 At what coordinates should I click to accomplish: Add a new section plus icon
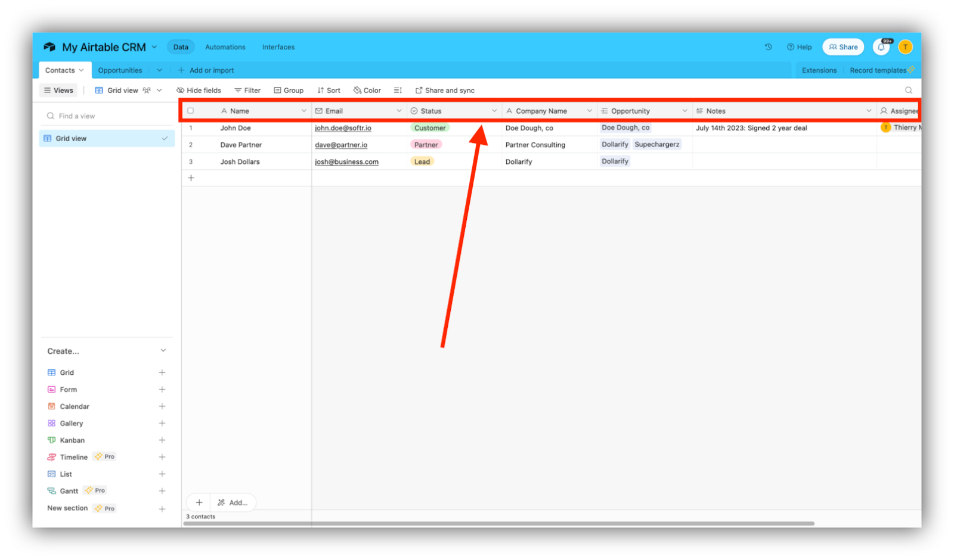(162, 509)
